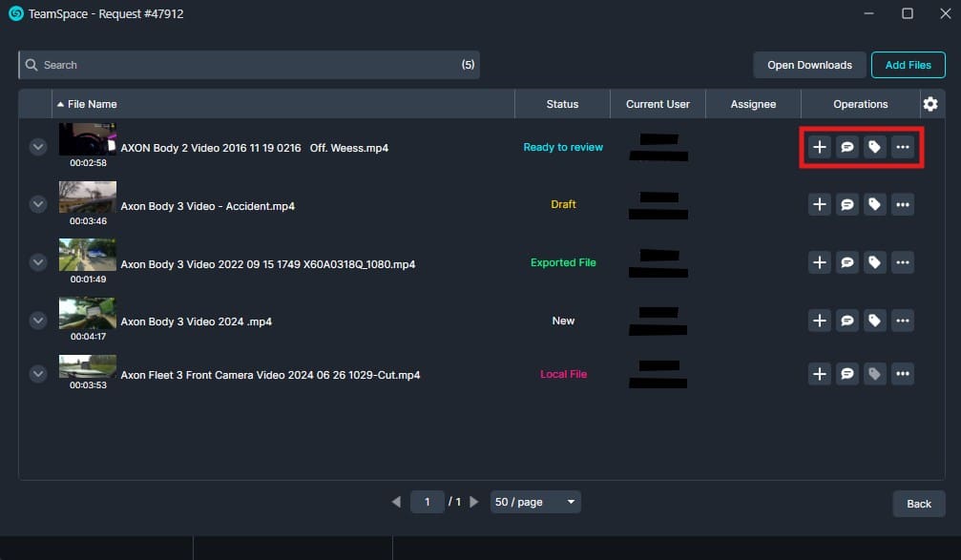Sort by File Name column header
Image resolution: width=961 pixels, height=560 pixels.
92,104
